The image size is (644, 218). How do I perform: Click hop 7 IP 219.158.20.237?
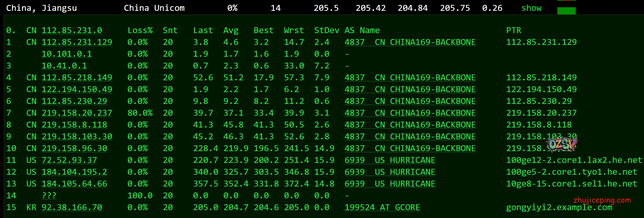coord(77,113)
